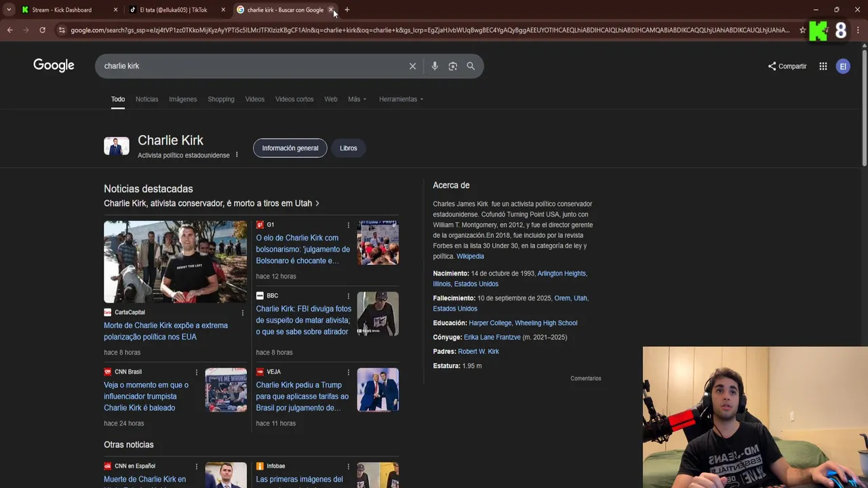Click the Charlie Kirk profile thumbnail
This screenshot has height=488, width=868.
117,146
